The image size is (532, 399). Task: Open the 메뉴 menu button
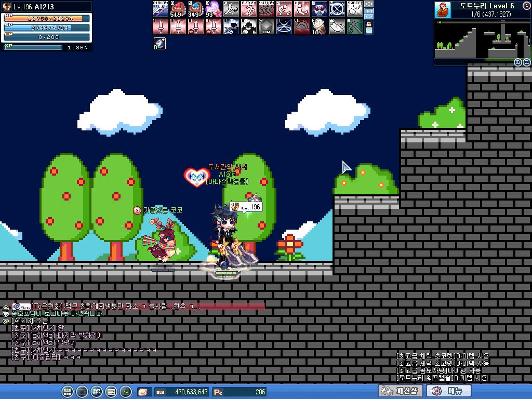pos(449,391)
